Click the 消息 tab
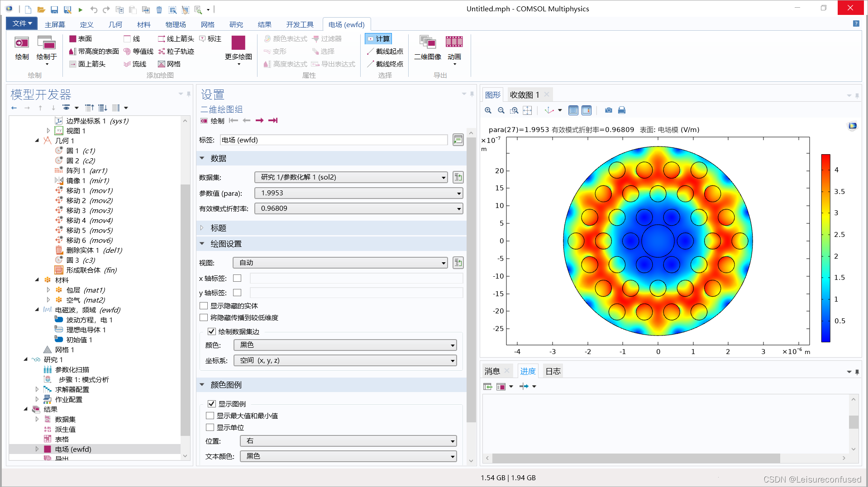 pos(492,371)
